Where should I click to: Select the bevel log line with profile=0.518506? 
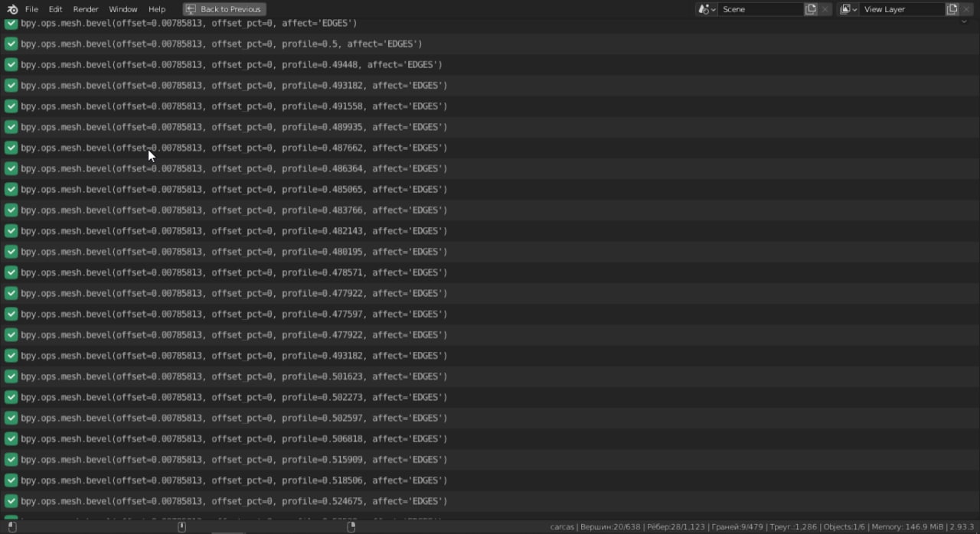coord(234,480)
